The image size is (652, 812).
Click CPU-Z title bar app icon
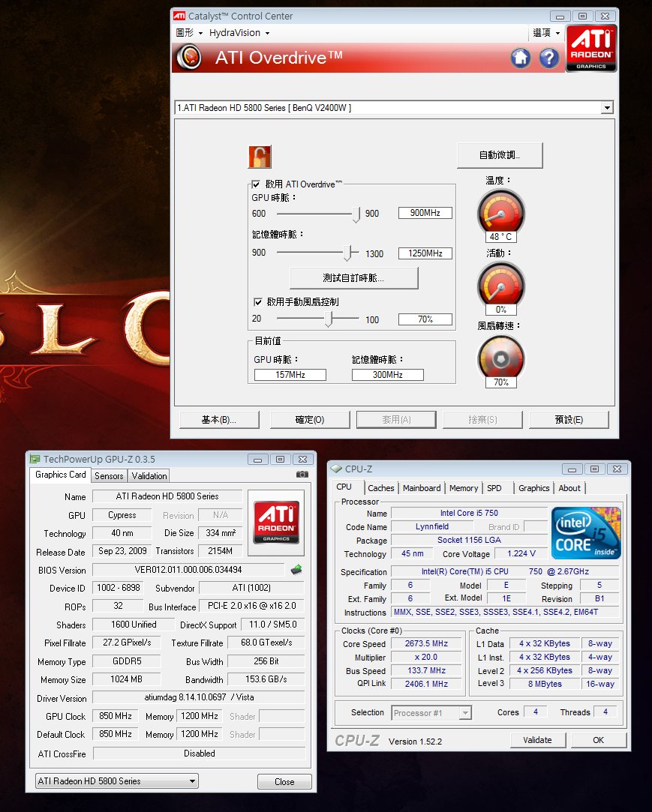[x=336, y=469]
